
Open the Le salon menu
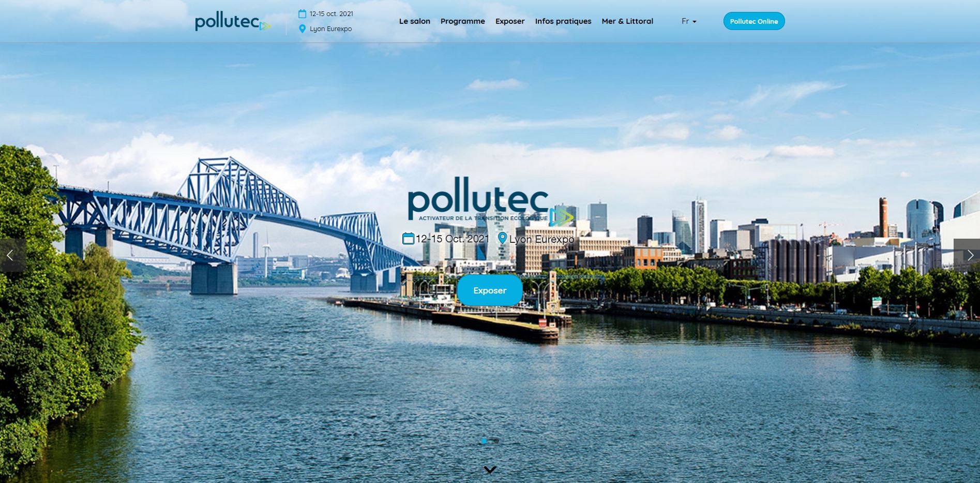(414, 21)
